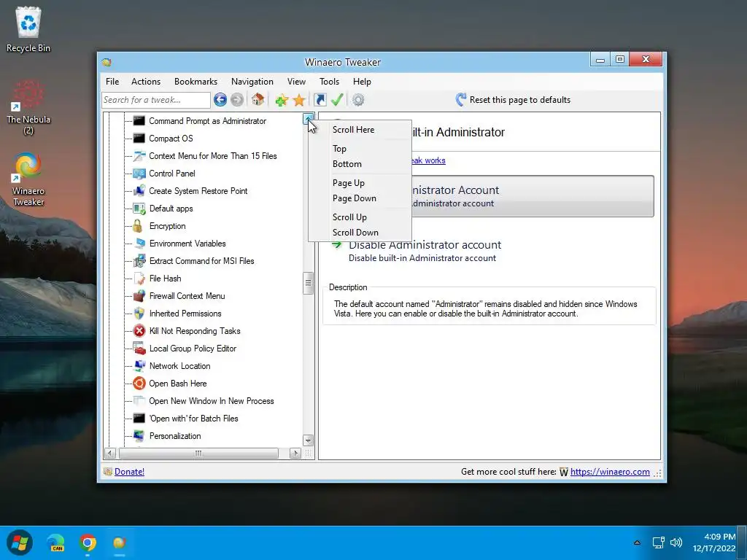Select the Recycle Bin desktop icon
This screenshot has width=747, height=560.
click(x=28, y=29)
